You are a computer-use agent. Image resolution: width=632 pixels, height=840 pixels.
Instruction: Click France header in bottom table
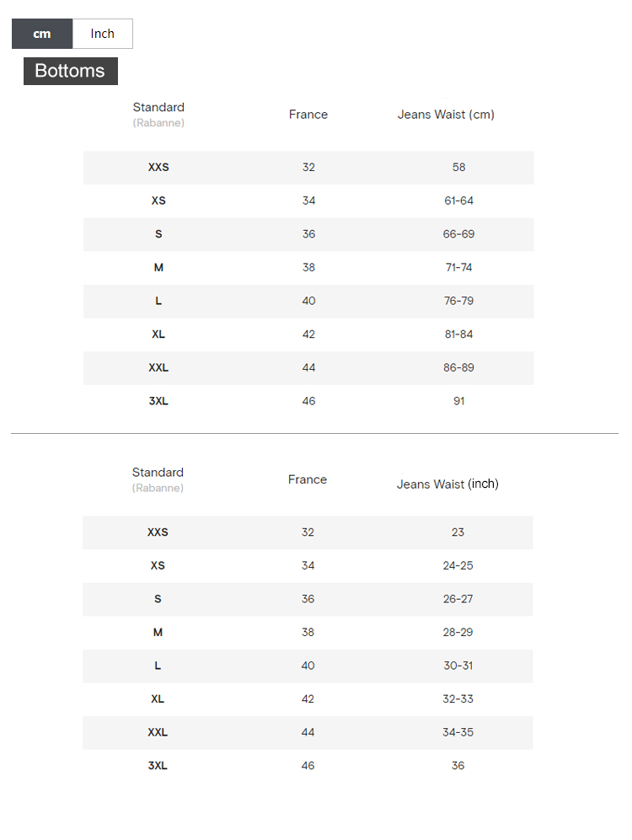tap(308, 479)
